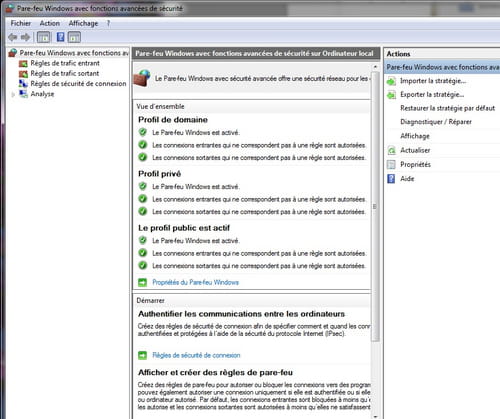Click the Aide help icon in Actions
This screenshot has width=500, height=419.
pos(391,179)
